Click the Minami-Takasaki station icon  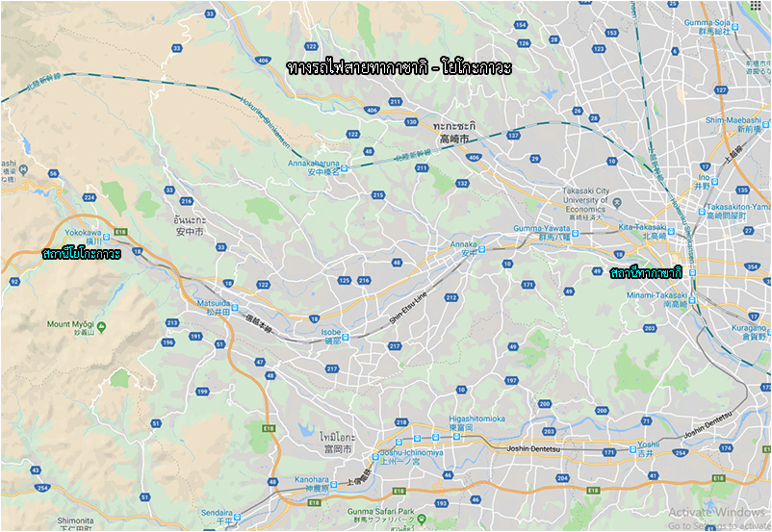[x=692, y=300]
